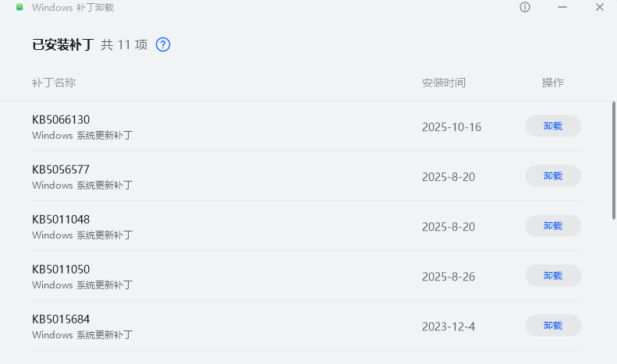The width and height of the screenshot is (617, 364).
Task: Select the KB5056577 patch name
Action: (x=61, y=170)
